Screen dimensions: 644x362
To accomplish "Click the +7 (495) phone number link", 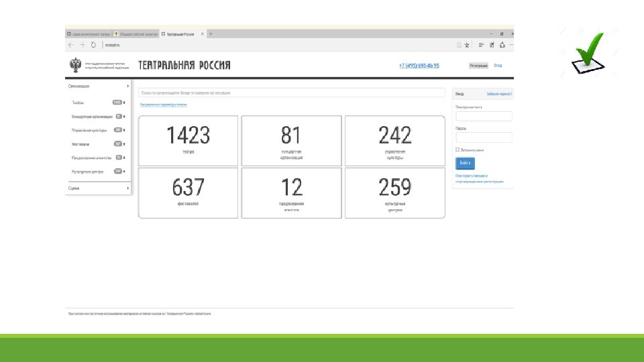I will [x=419, y=66].
